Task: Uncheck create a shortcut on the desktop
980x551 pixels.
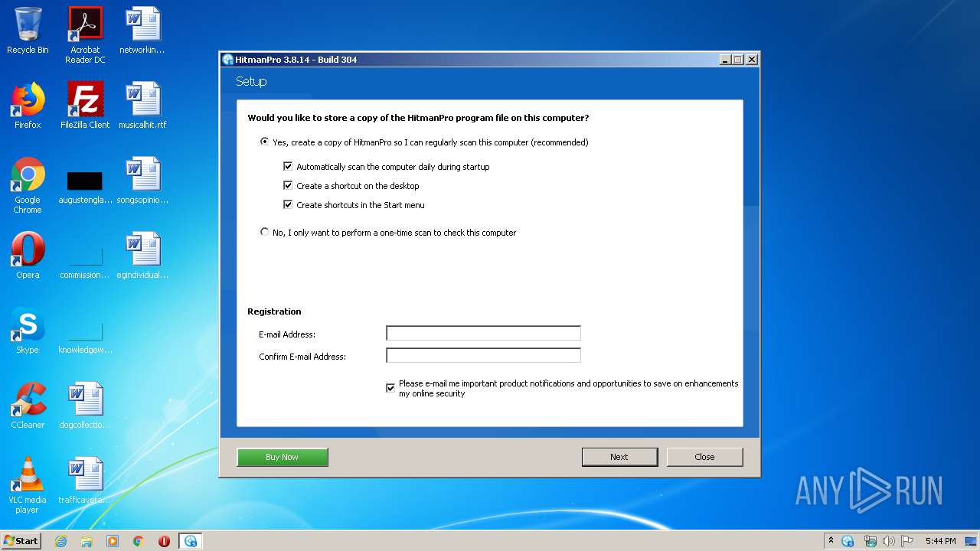Action: point(288,185)
